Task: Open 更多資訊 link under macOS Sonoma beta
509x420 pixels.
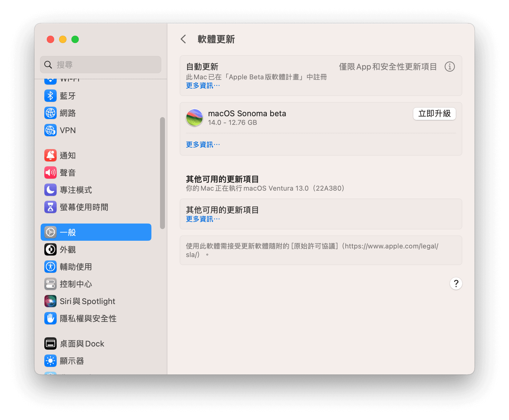Action: click(203, 145)
